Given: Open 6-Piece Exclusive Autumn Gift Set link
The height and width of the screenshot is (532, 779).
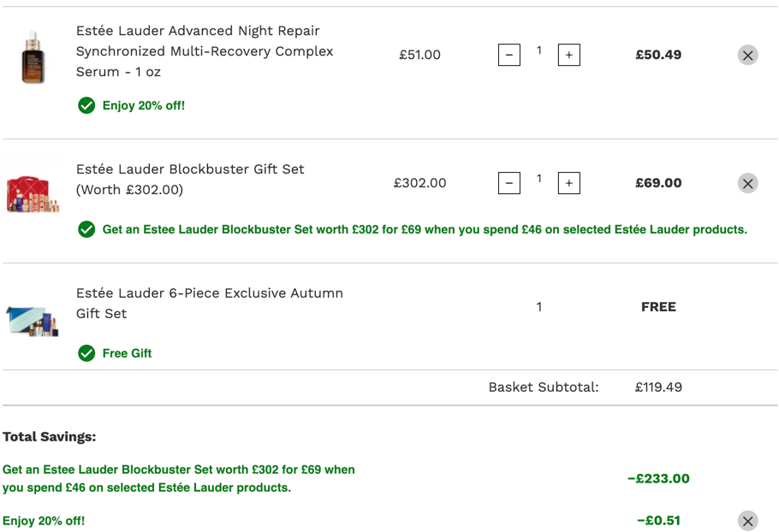Looking at the screenshot, I should 209,304.
